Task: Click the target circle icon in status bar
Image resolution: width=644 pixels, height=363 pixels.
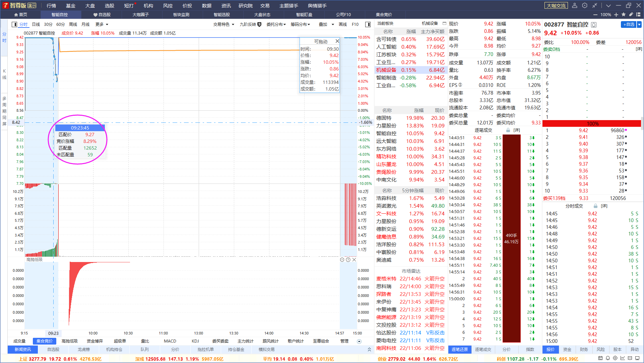Action: [x=615, y=358]
